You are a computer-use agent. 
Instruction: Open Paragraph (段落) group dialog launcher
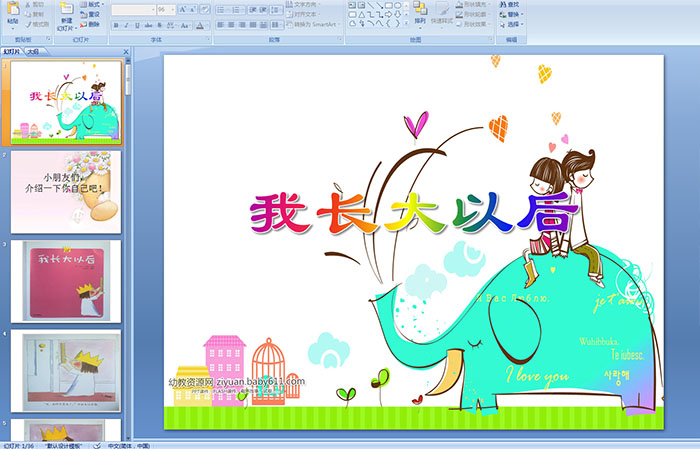pos(340,40)
